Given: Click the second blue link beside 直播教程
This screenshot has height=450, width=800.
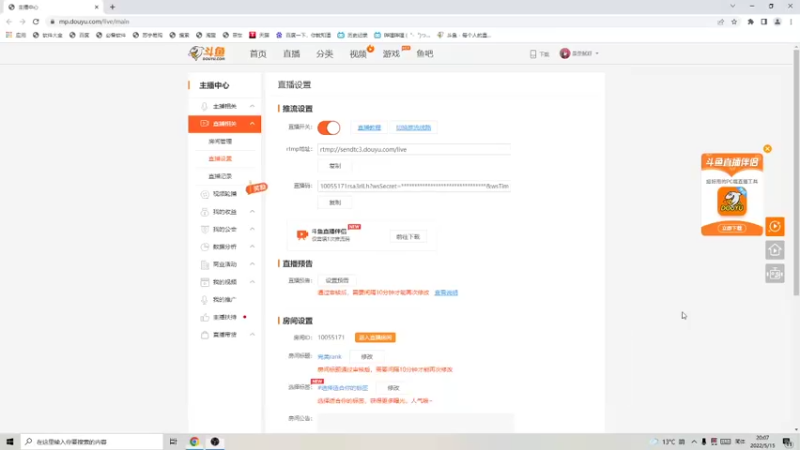Looking at the screenshot, I should (x=413, y=128).
